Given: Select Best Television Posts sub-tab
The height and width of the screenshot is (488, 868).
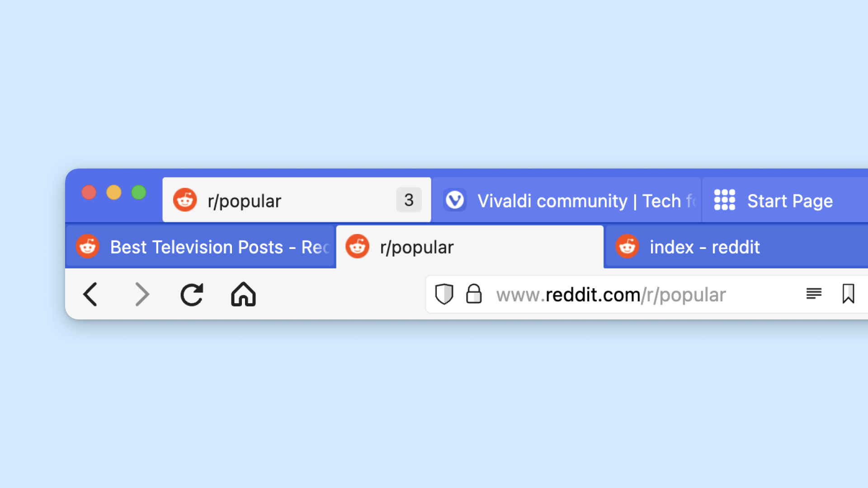Looking at the screenshot, I should (x=203, y=247).
